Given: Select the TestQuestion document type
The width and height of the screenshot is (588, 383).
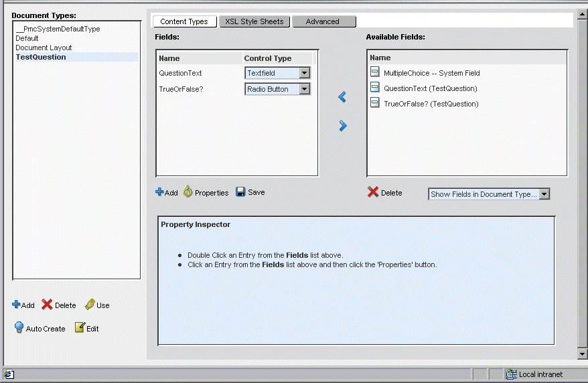Looking at the screenshot, I should [x=76, y=57].
